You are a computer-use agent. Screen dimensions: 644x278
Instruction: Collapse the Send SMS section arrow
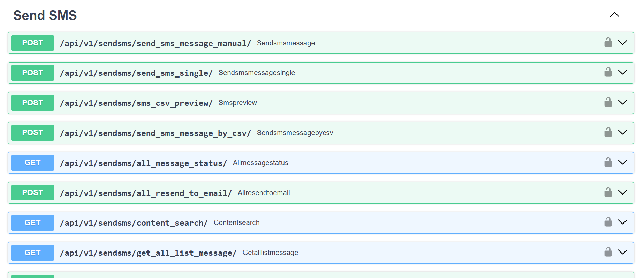click(614, 15)
